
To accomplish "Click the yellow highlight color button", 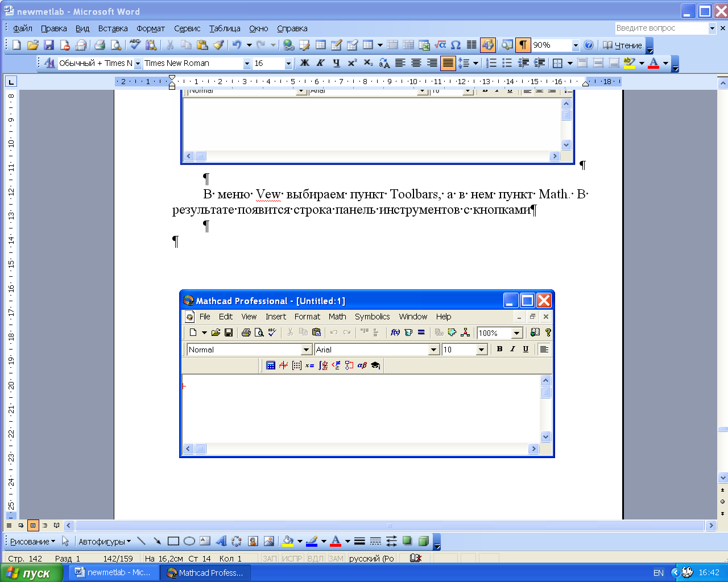I will coord(629,63).
